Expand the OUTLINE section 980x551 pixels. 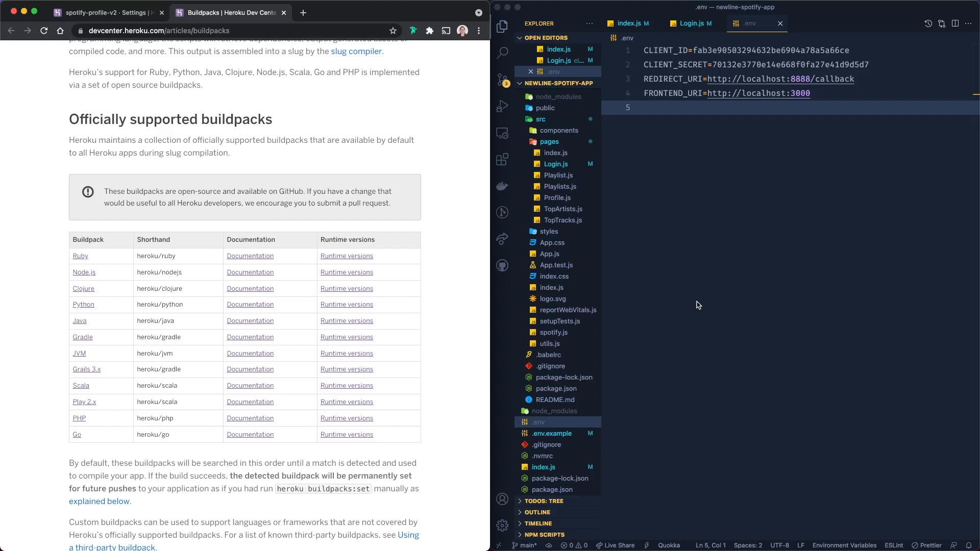(x=537, y=512)
